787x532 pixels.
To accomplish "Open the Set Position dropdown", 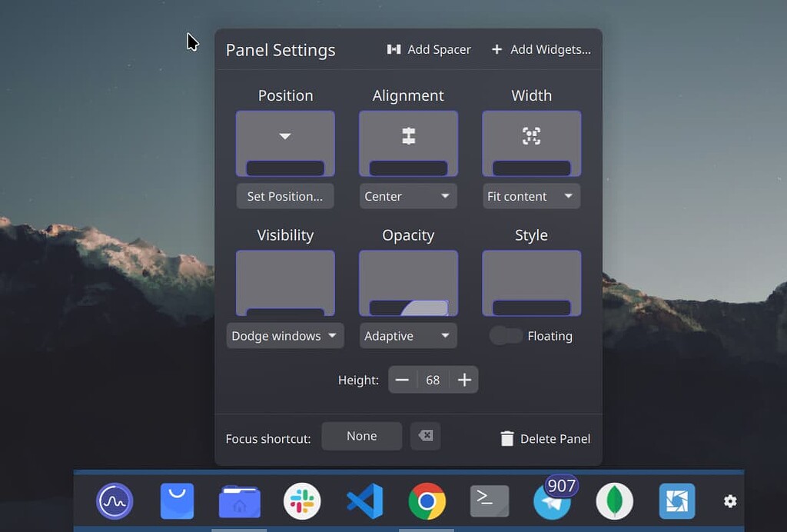I will pos(285,196).
